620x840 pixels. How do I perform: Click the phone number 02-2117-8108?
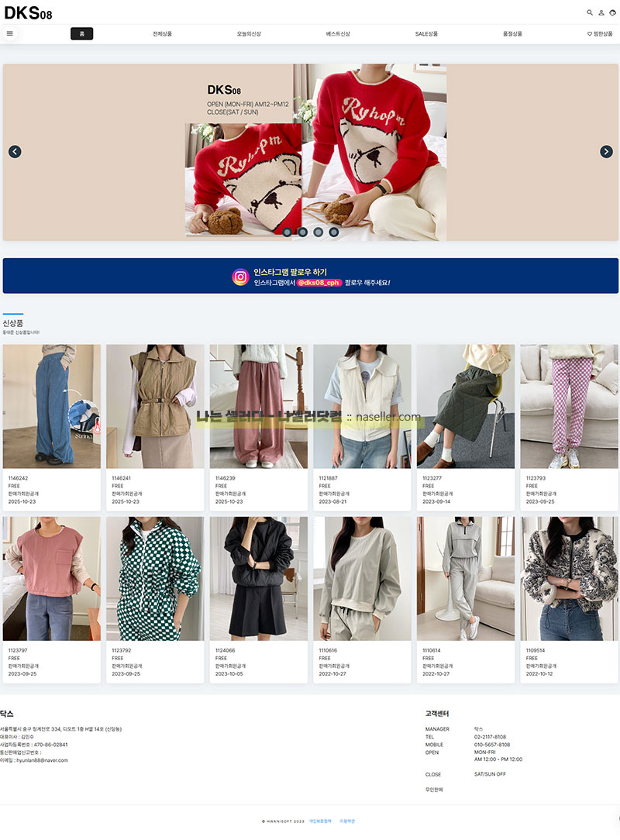(x=490, y=737)
